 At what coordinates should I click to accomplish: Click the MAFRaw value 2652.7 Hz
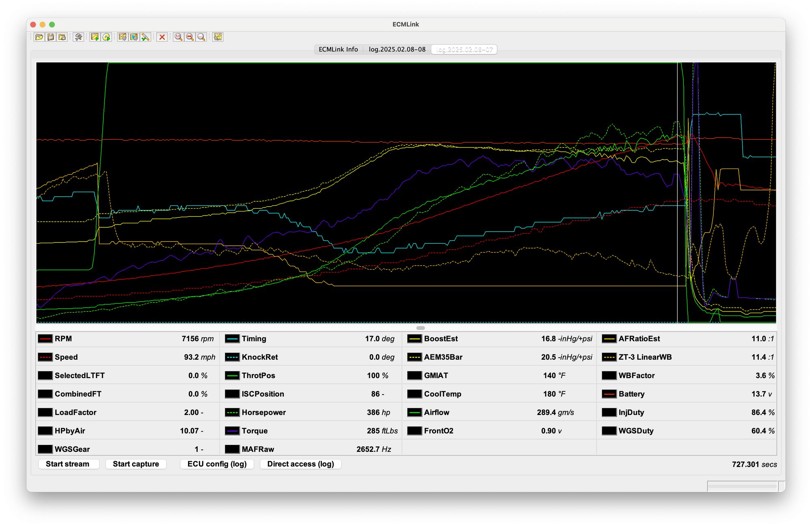click(x=374, y=449)
